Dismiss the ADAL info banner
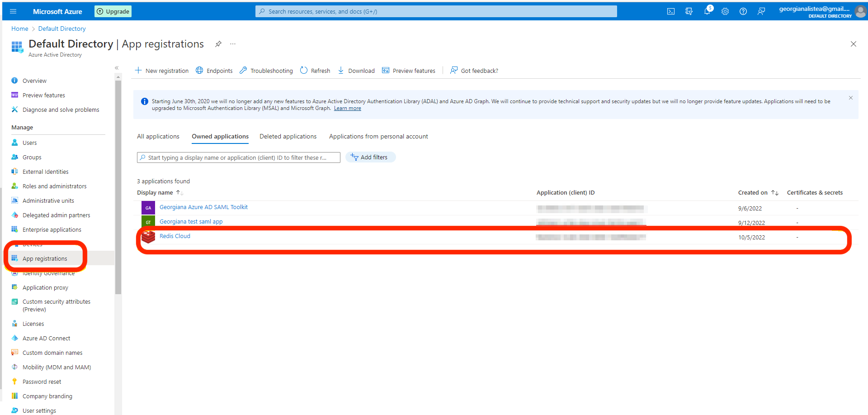This screenshot has width=868, height=415. click(x=850, y=98)
